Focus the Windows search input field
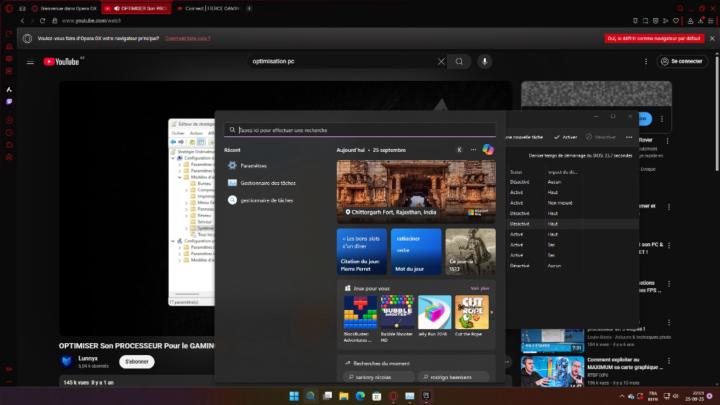Screen dimensions: 720x405 point(360,130)
